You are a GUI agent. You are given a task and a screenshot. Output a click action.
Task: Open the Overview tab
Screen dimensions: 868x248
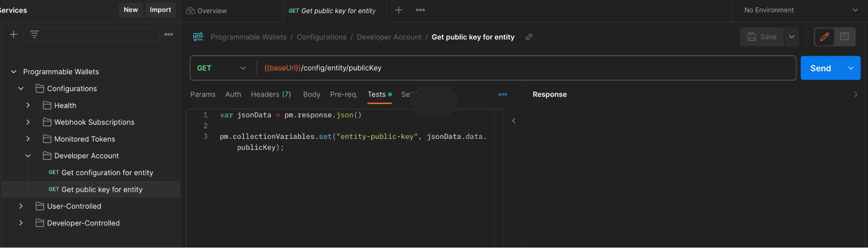[207, 11]
